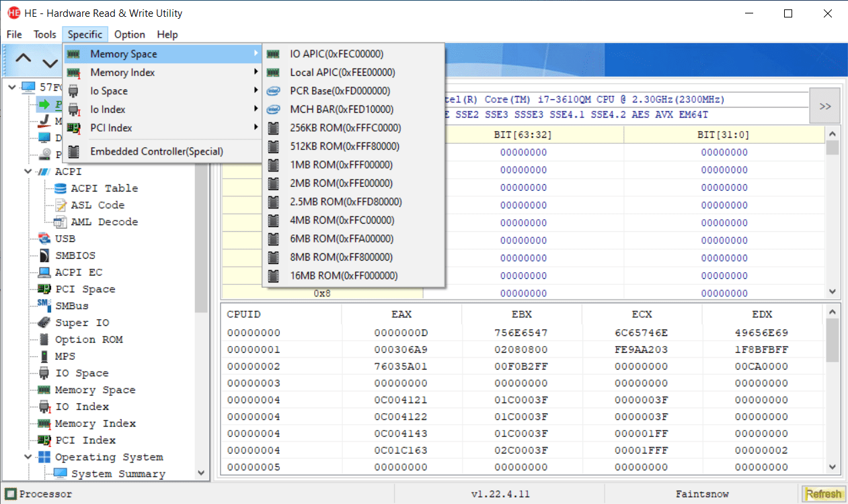
Task: Collapse the root computer tree node
Action: coord(11,87)
